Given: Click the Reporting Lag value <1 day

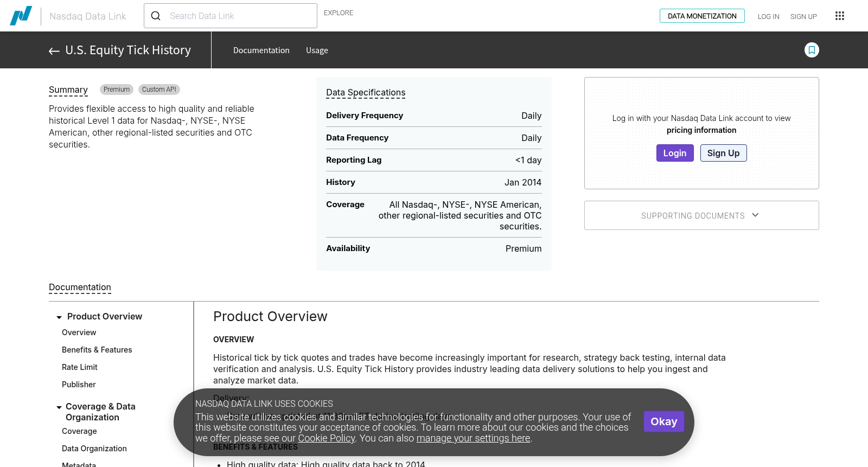Looking at the screenshot, I should coord(528,160).
